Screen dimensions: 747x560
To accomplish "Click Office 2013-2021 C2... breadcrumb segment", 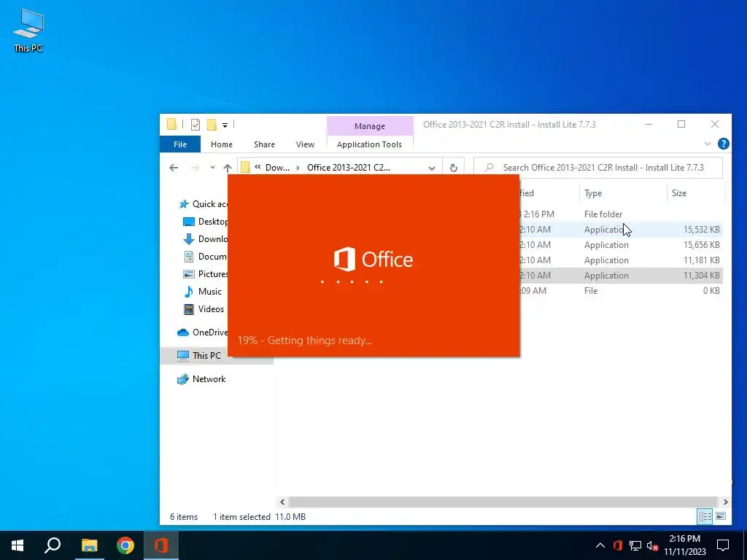I will click(x=348, y=168).
